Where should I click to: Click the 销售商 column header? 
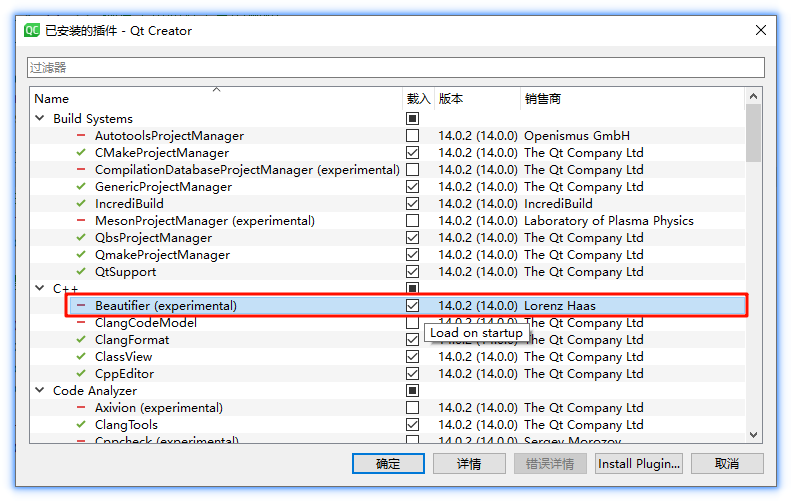tap(632, 98)
